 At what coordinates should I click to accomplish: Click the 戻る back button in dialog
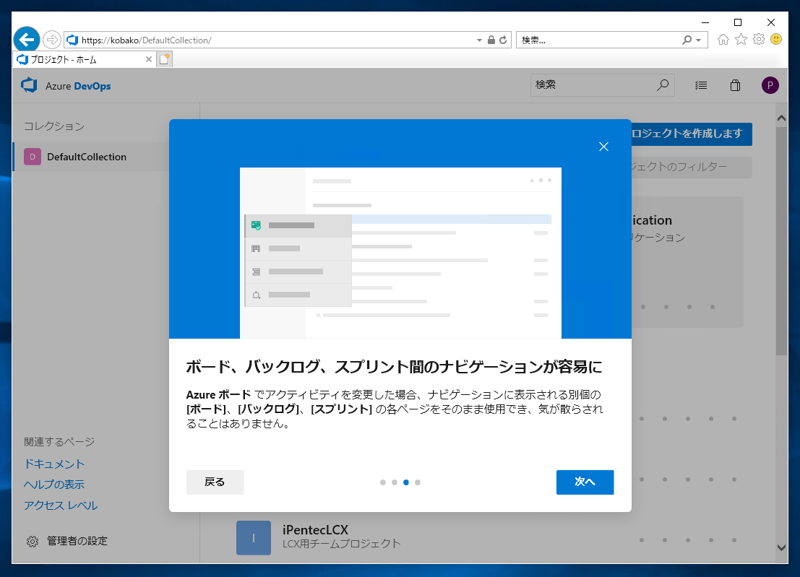215,482
